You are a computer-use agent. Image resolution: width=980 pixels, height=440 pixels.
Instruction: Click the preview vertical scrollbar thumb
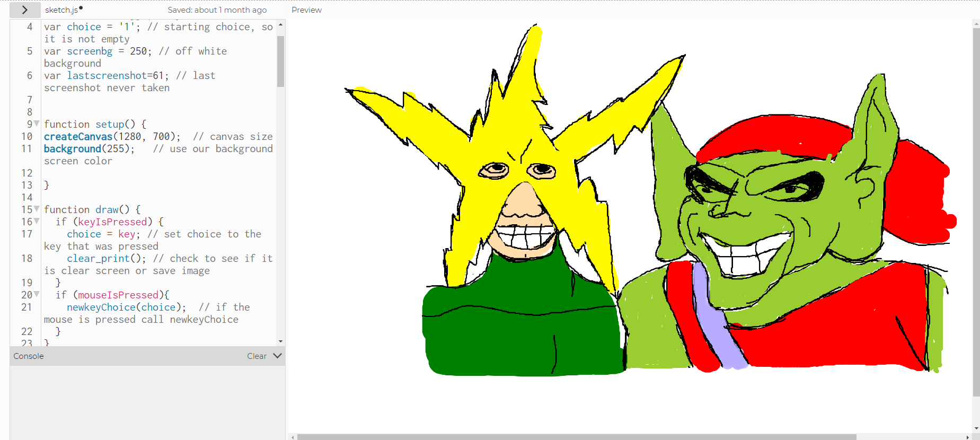pyautogui.click(x=976, y=212)
